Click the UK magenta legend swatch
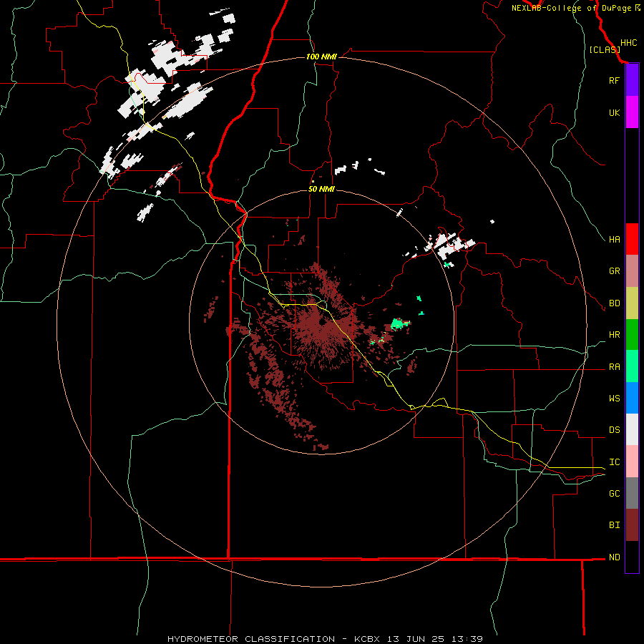This screenshot has height=644, width=644. pos(632,112)
